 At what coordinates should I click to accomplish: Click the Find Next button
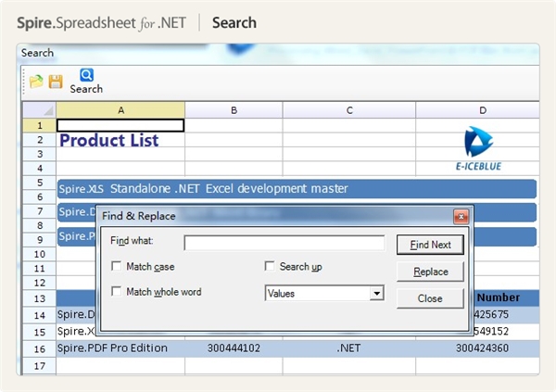tap(430, 245)
